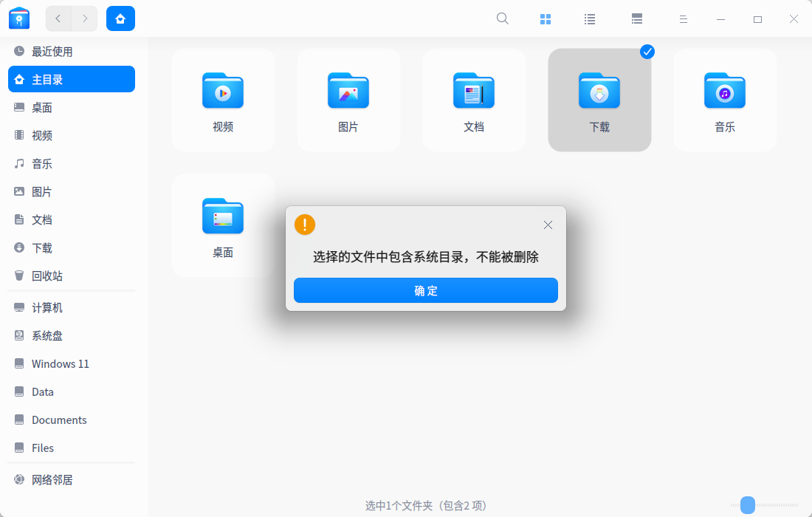Screen dimensions: 812x517
Task: Open Files drive in sidebar
Action: (x=72, y=448)
